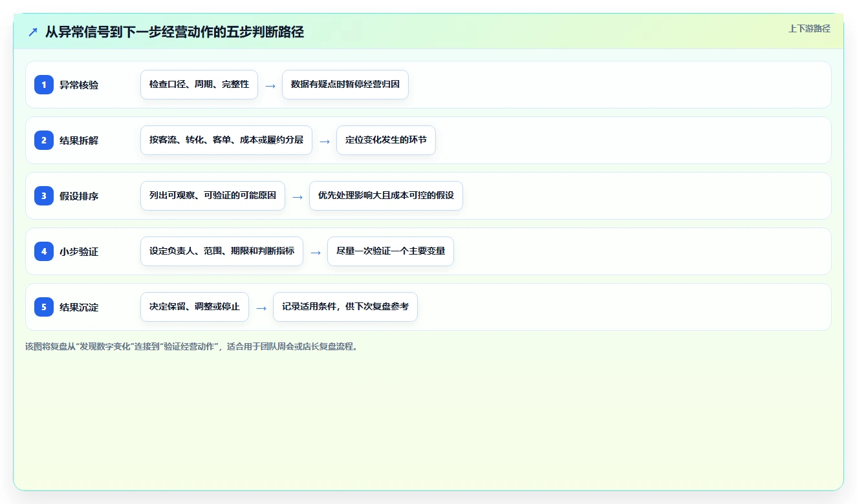Select the step 1 number badge

point(44,85)
